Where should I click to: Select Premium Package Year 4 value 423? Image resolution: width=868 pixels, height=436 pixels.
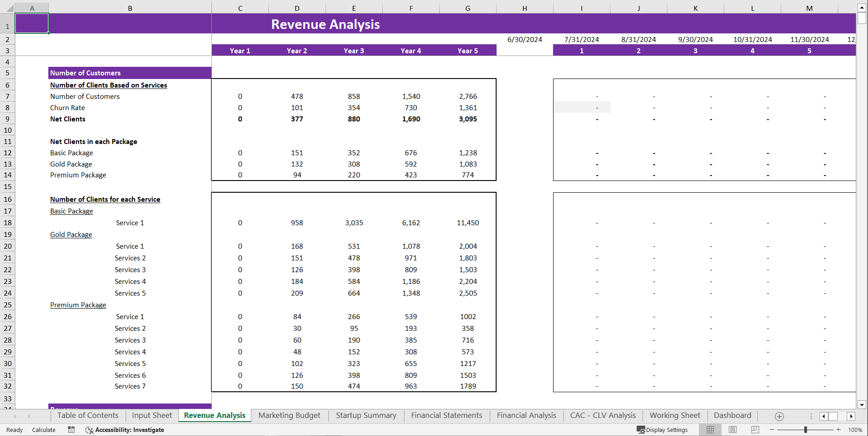tap(411, 175)
